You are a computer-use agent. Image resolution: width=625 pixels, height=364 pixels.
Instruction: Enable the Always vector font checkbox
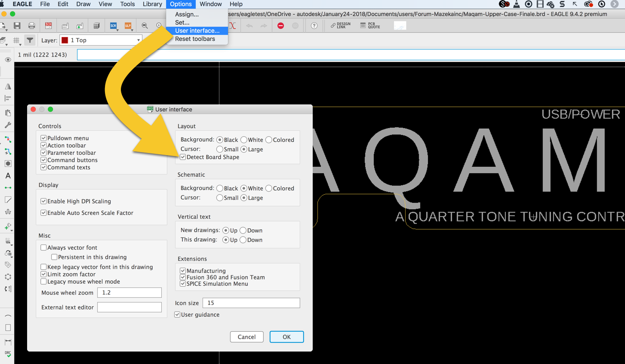tap(43, 247)
